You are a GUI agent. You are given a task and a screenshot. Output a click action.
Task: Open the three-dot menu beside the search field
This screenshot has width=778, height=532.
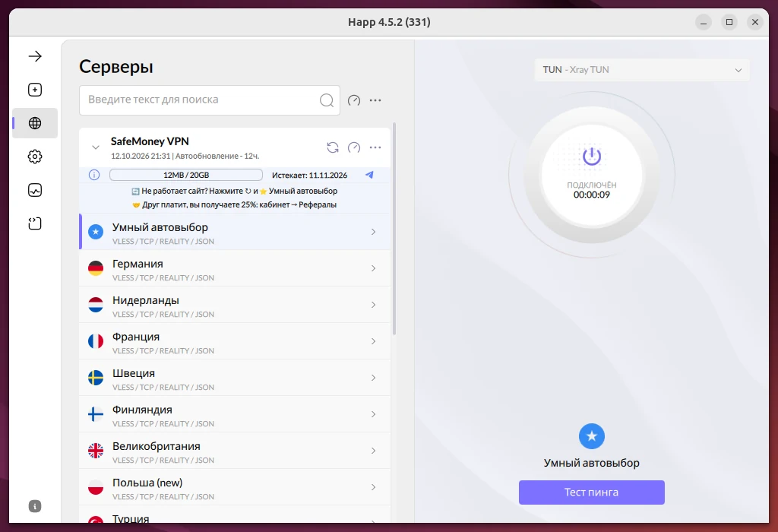coord(375,100)
